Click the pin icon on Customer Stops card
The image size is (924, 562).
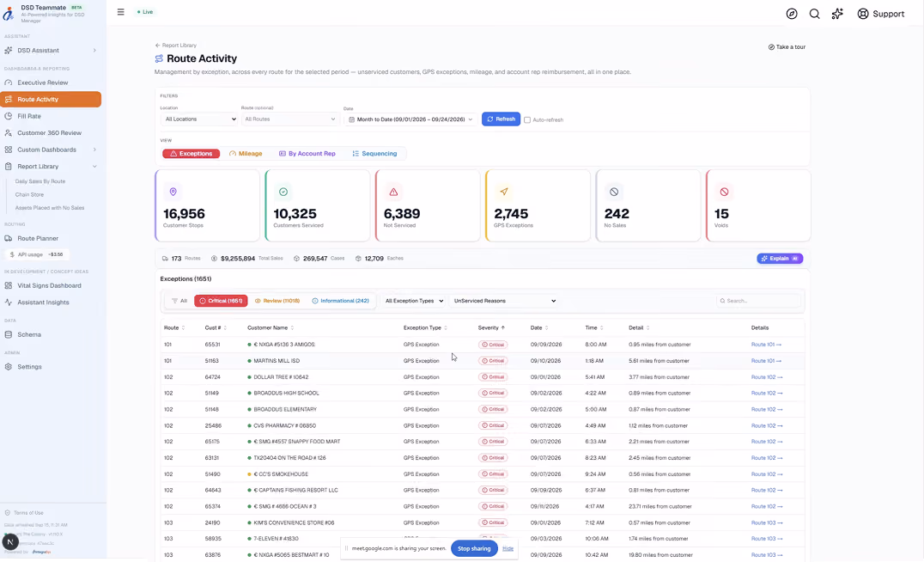point(173,192)
